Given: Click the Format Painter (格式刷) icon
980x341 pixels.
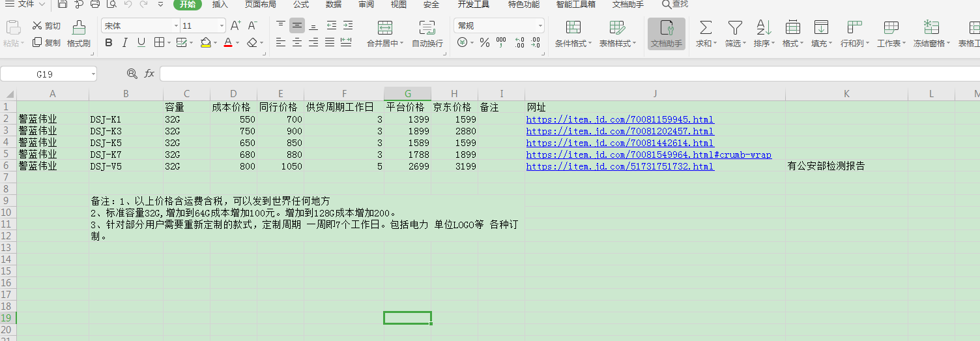Looking at the screenshot, I should coord(79,28).
